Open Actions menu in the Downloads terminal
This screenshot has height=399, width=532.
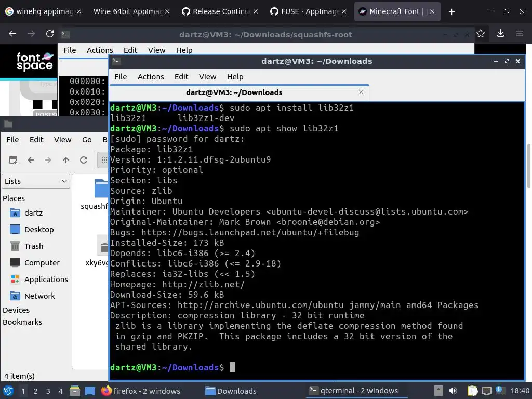click(151, 77)
